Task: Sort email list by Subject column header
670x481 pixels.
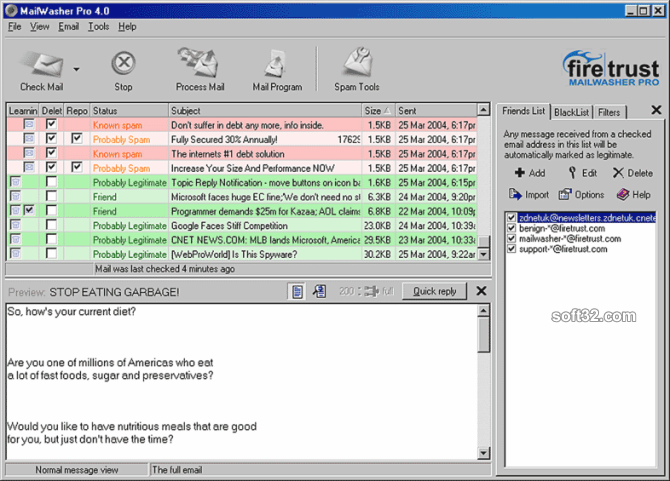Action: (x=265, y=111)
